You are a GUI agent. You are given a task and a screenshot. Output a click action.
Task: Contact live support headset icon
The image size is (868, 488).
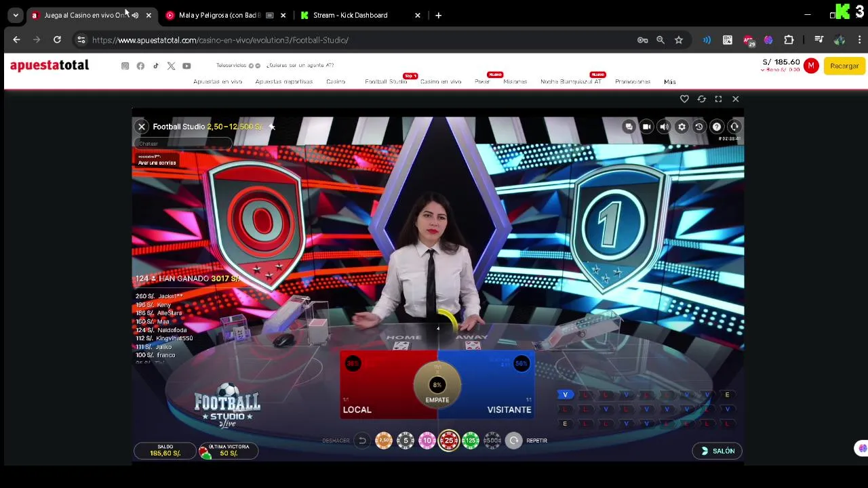point(734,127)
